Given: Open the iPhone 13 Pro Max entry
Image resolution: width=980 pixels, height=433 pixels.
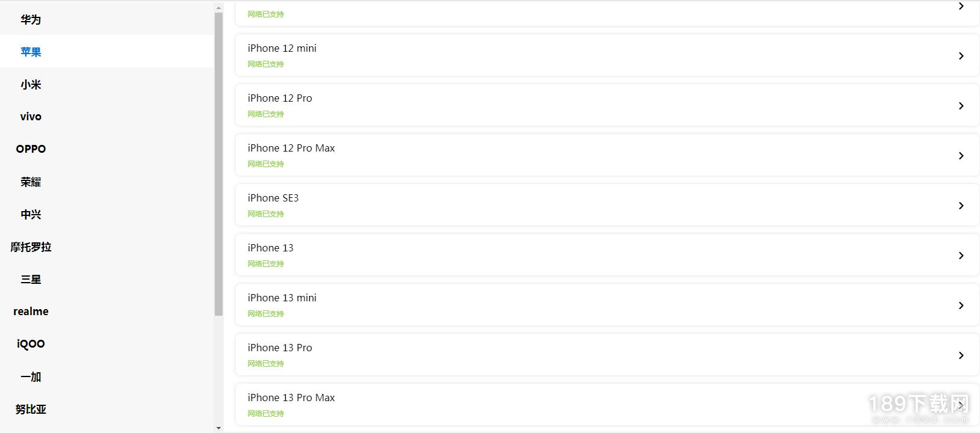Looking at the screenshot, I should (607, 405).
